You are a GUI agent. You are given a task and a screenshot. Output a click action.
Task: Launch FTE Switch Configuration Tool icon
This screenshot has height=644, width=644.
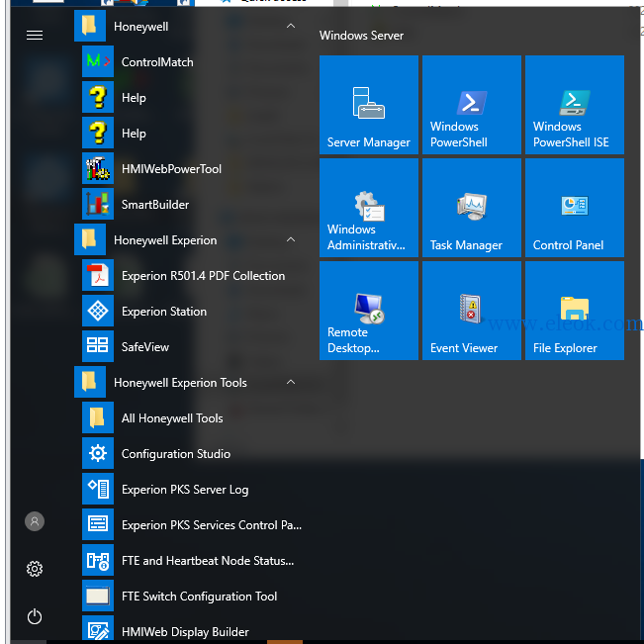pos(98,596)
